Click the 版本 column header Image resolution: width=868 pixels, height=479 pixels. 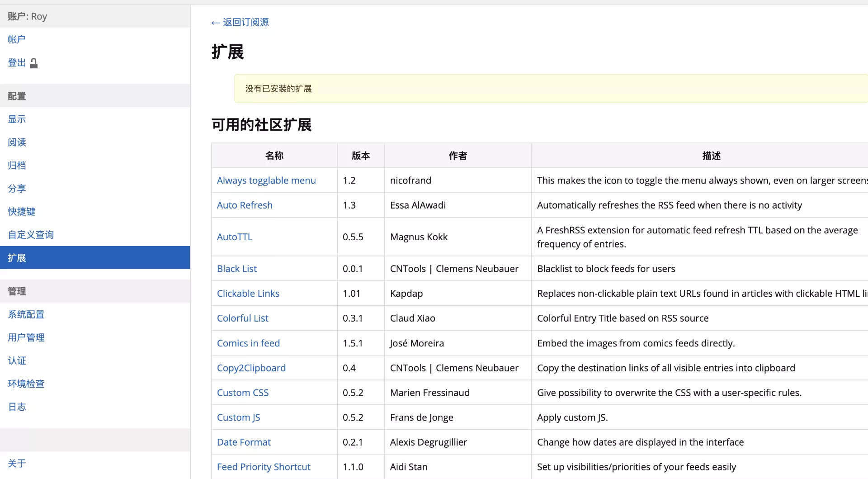[x=361, y=156]
